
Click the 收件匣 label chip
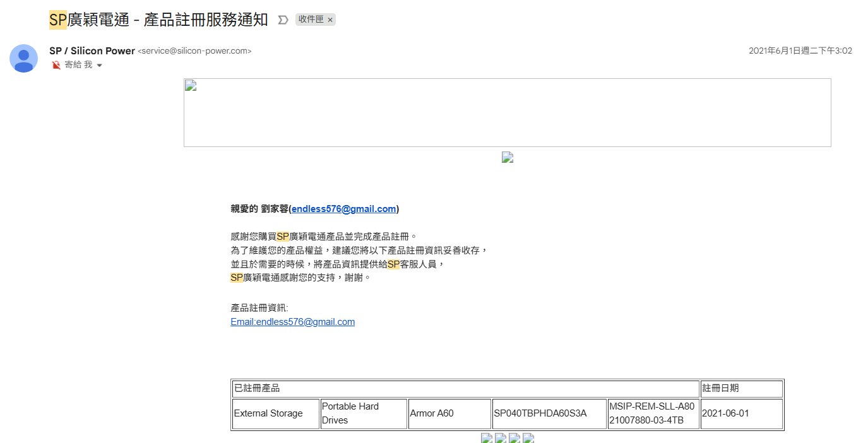311,20
